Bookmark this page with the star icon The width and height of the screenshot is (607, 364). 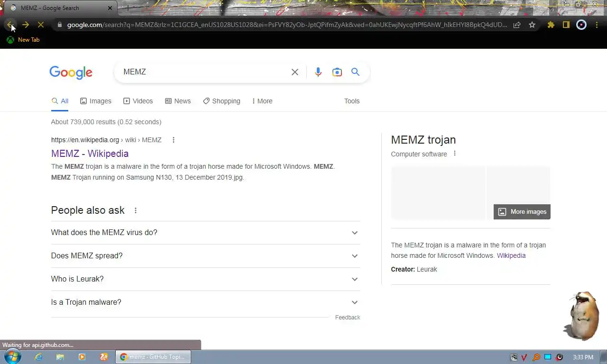tap(532, 25)
